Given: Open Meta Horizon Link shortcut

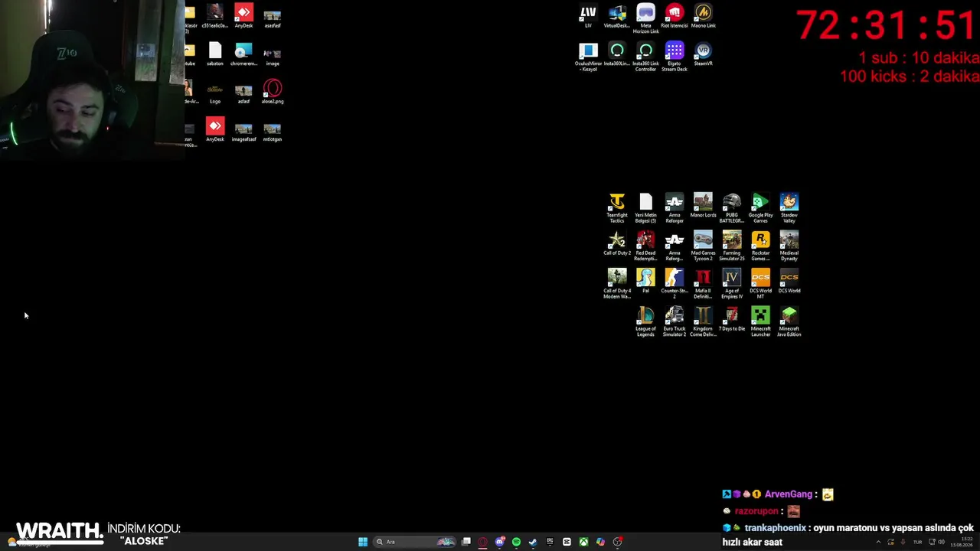Looking at the screenshot, I should 645,19.
